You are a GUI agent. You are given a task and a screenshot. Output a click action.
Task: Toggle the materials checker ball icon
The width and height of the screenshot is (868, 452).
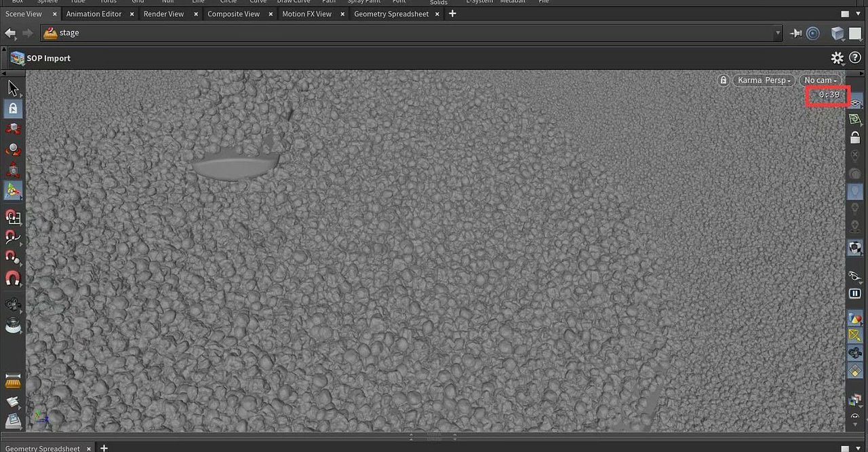click(855, 248)
